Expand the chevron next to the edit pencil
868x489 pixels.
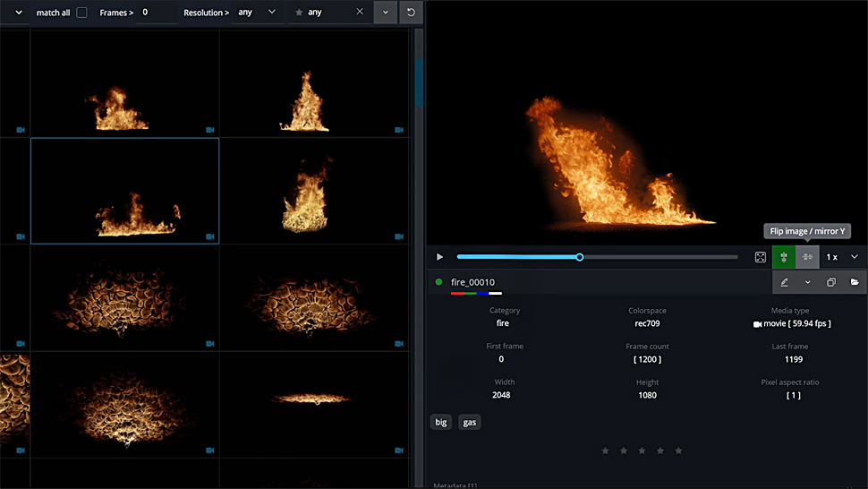[x=808, y=282]
